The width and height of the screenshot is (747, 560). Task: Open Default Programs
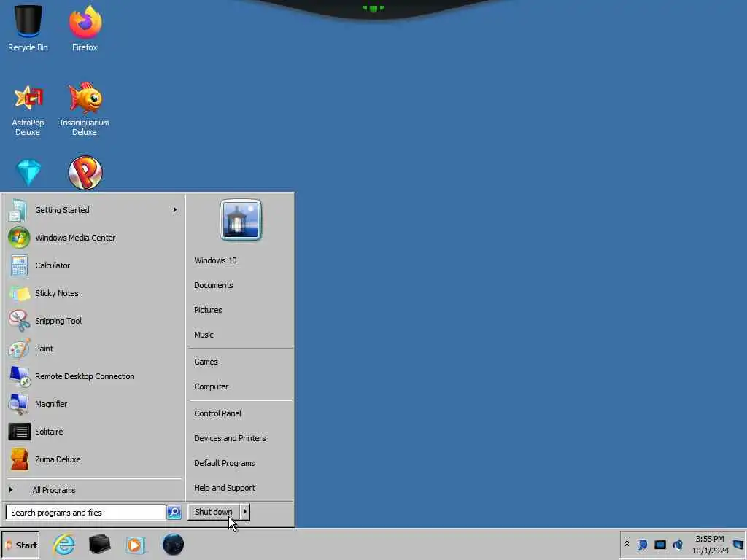(225, 463)
